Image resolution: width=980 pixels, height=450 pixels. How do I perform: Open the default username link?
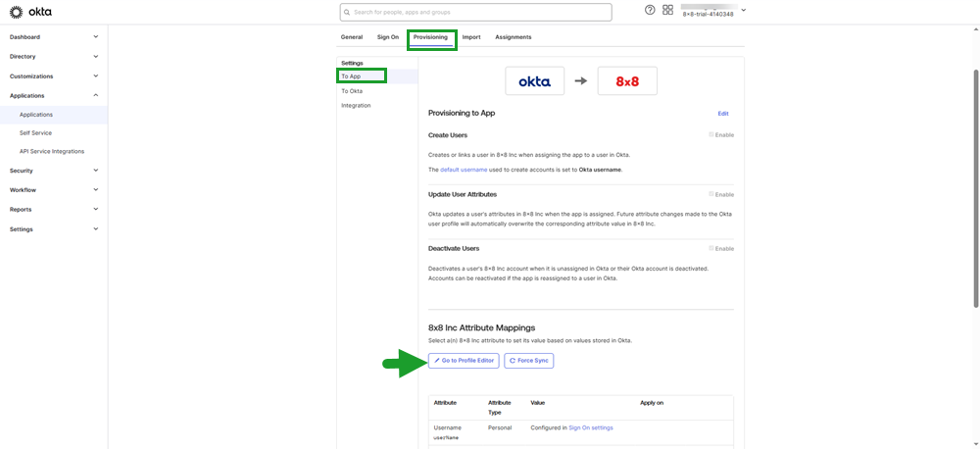tap(464, 170)
